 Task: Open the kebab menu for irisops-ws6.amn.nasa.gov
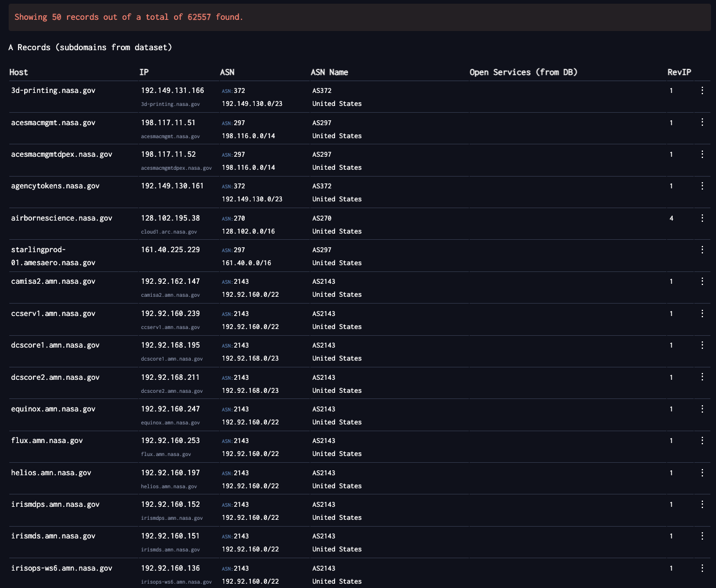tap(702, 568)
